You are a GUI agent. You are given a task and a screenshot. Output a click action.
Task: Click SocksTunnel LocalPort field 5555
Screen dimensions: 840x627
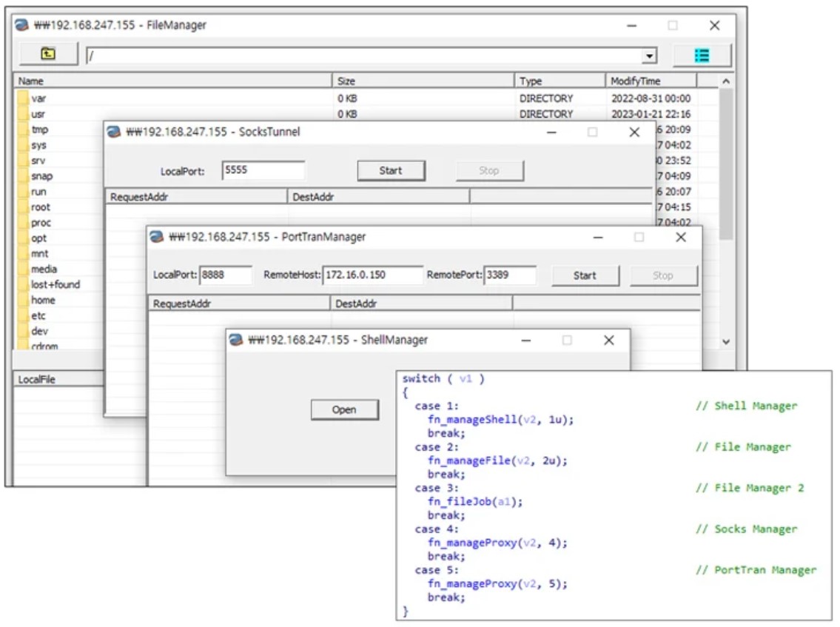[263, 170]
